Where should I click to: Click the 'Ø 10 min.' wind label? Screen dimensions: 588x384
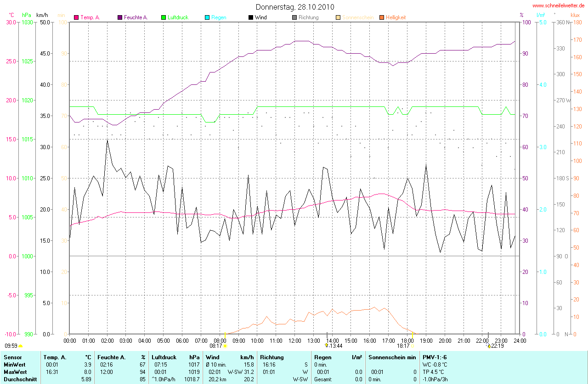point(216,364)
